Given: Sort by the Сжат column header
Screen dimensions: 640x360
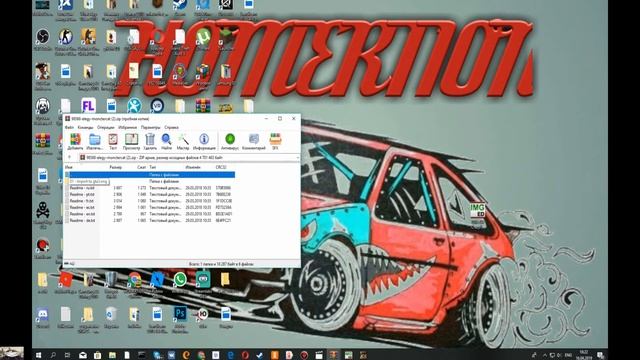Looking at the screenshot, I should pyautogui.click(x=141, y=167).
